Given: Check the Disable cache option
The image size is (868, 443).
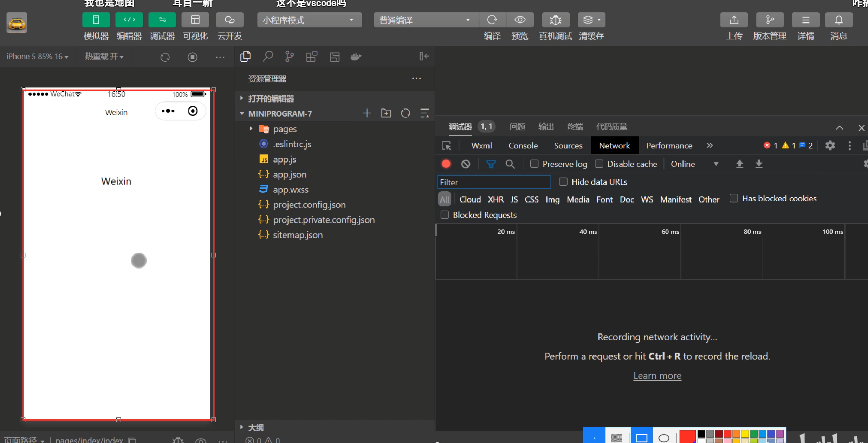Looking at the screenshot, I should click(599, 164).
